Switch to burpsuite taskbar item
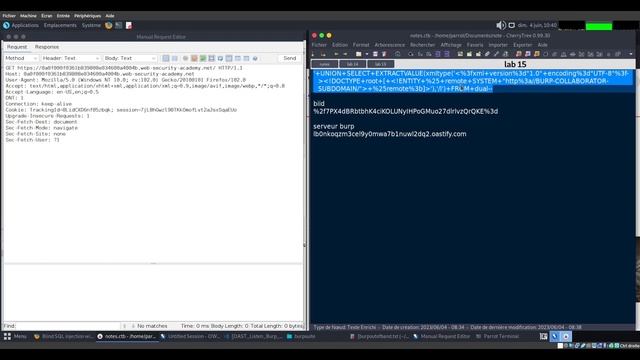 [301, 337]
